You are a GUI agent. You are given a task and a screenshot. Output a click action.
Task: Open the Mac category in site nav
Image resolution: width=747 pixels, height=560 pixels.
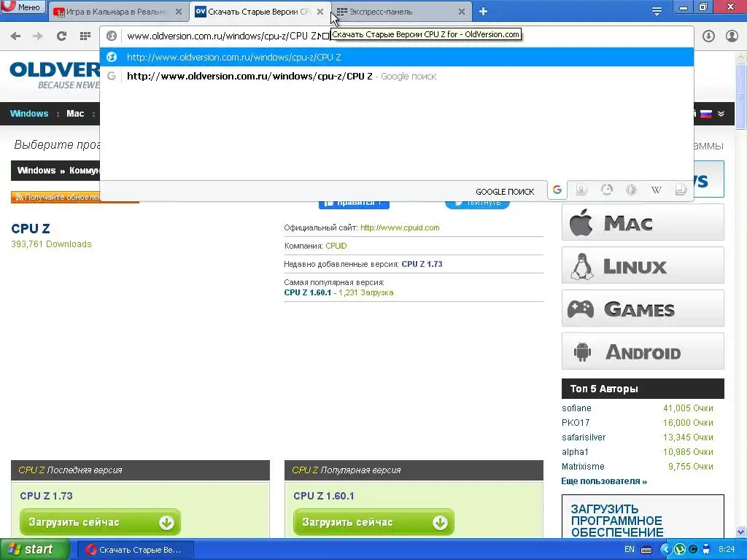[75, 113]
